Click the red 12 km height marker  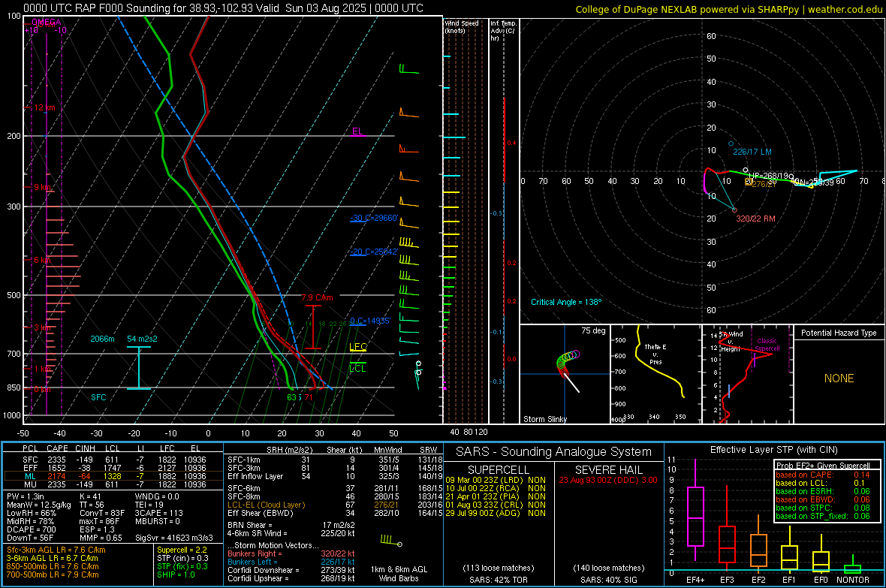tap(45, 107)
